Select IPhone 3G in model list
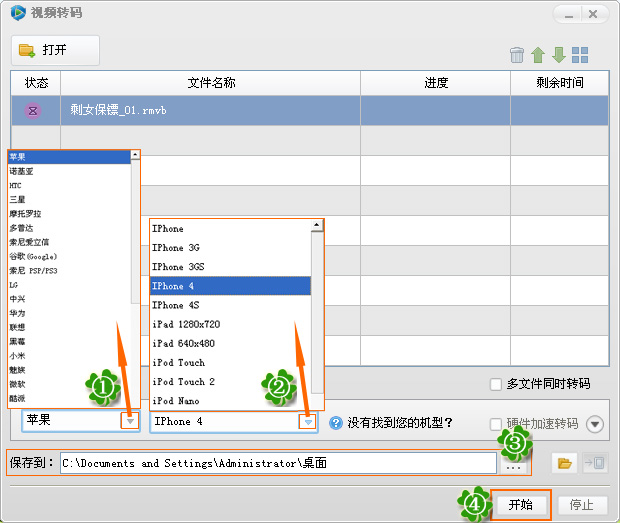 pyautogui.click(x=231, y=248)
